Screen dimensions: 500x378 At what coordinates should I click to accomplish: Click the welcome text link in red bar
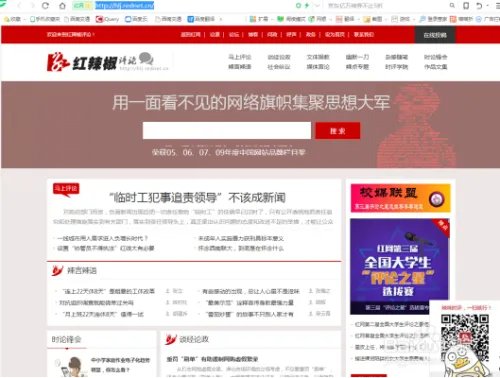pos(70,34)
